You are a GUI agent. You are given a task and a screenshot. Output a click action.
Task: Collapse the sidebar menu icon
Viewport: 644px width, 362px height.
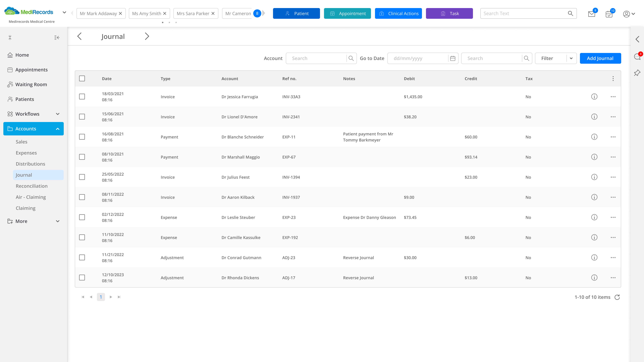pos(57,38)
